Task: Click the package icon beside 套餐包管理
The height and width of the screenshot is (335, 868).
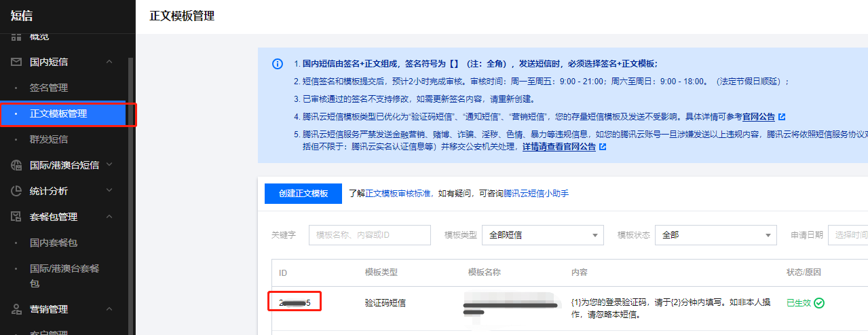Action: point(17,217)
